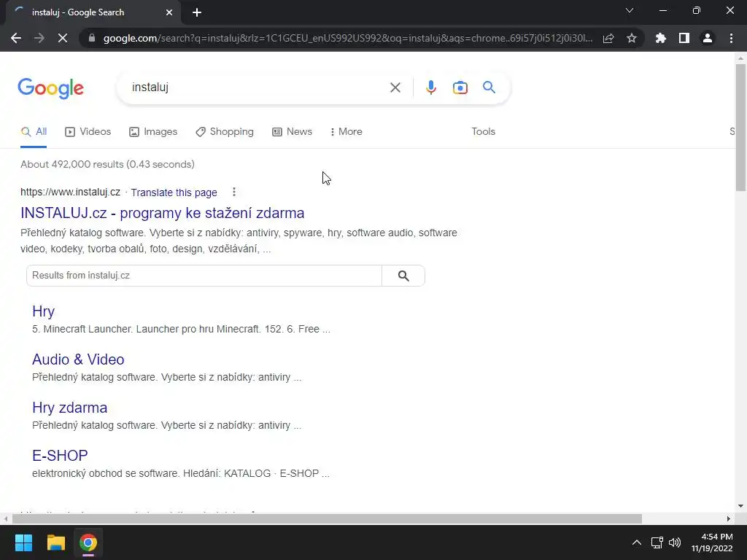This screenshot has height=560, width=747.
Task: View site information via the lock icon
Action: 92,38
